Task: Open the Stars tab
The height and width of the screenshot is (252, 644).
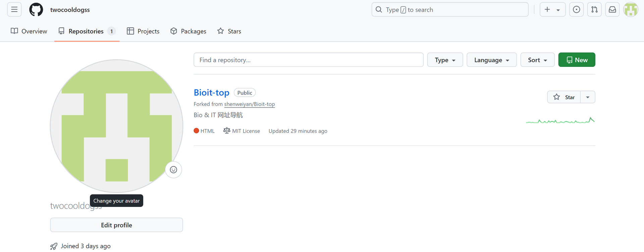Action: tap(229, 31)
